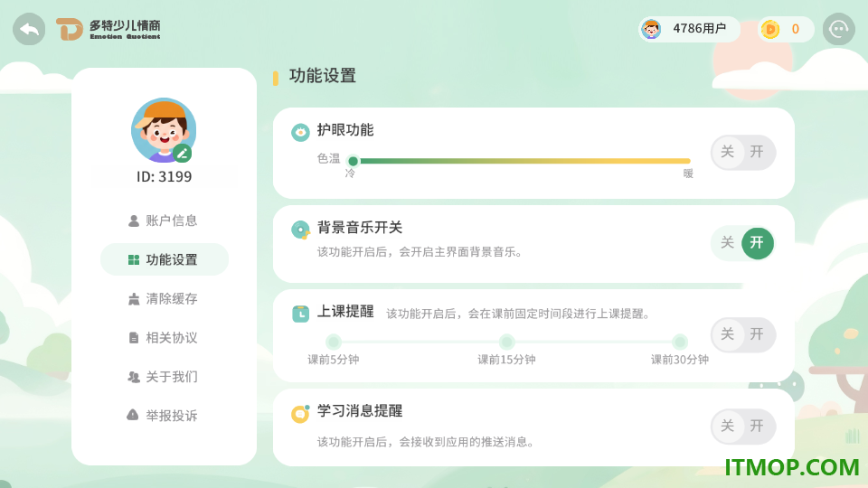
Task: Open 相关协议 menu item
Action: [164, 337]
